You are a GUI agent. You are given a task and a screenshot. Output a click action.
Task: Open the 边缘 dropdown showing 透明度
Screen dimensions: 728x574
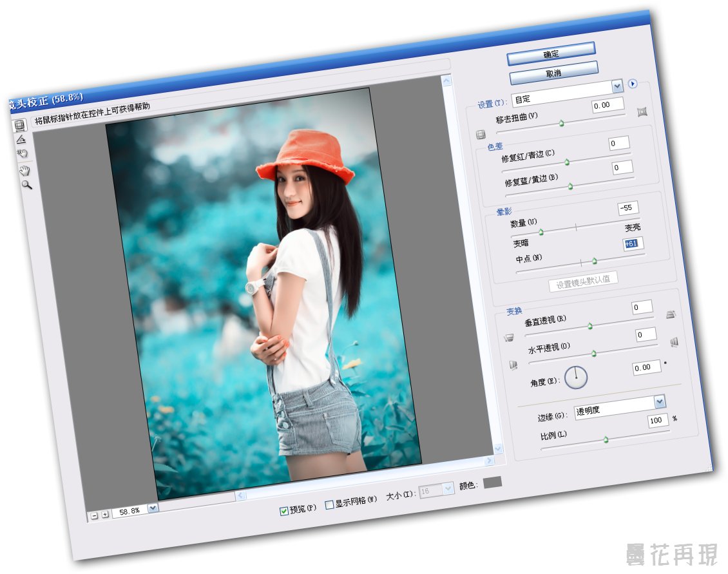click(x=619, y=407)
